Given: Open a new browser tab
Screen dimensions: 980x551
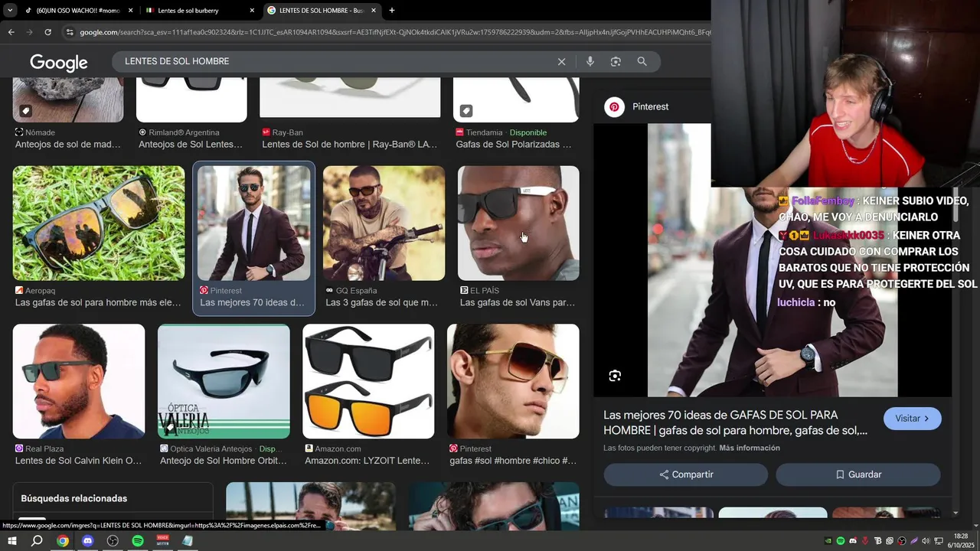Looking at the screenshot, I should [392, 11].
